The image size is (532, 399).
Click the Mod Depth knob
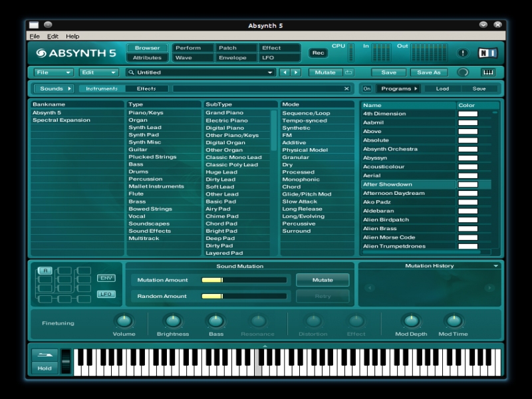tap(411, 321)
